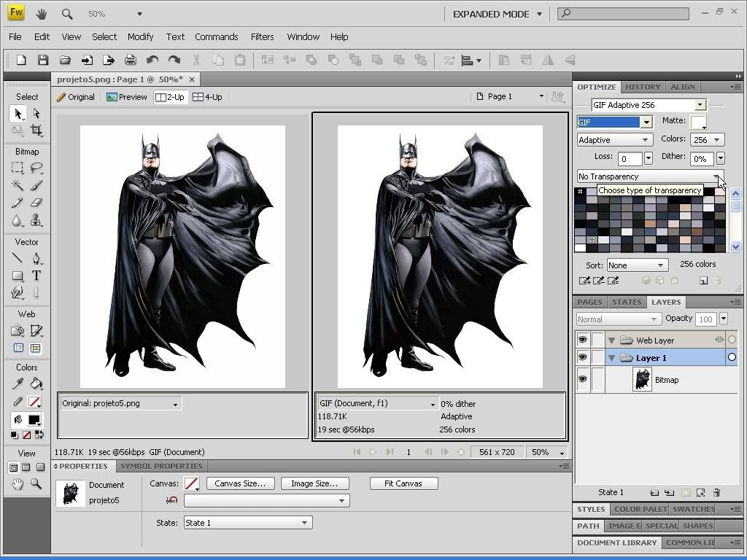Click the Print icon in toolbar
This screenshot has width=747, height=560.
click(x=130, y=60)
